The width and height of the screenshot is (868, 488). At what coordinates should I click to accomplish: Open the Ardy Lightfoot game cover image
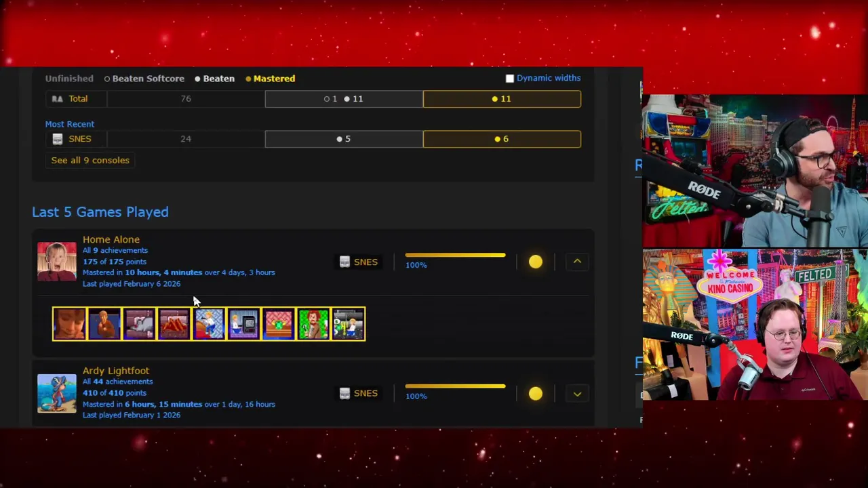click(57, 393)
